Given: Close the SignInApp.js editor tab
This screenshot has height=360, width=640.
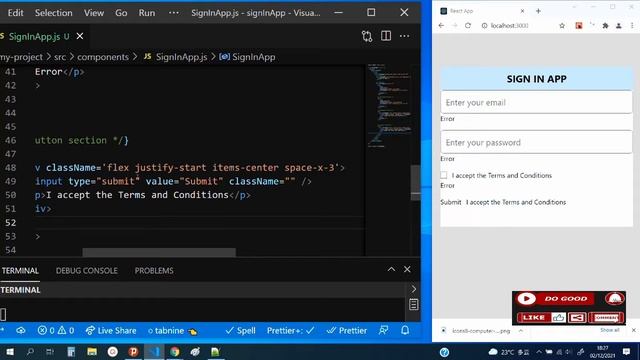Looking at the screenshot, I should 80,36.
